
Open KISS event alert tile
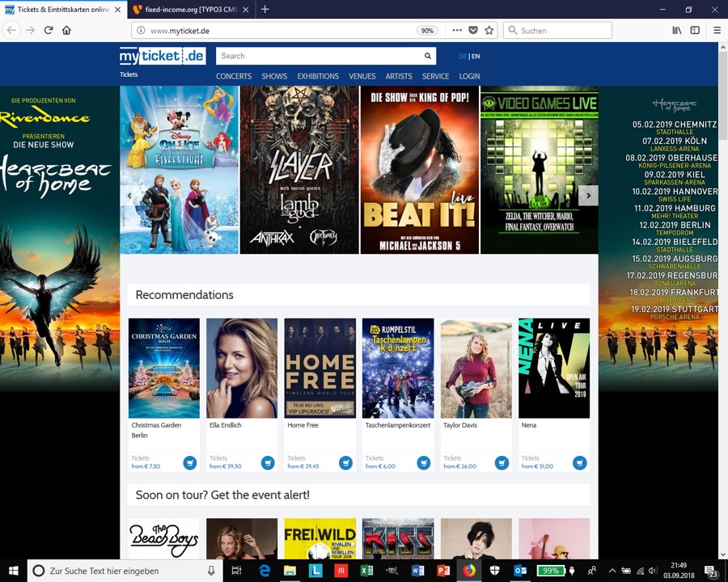[398, 539]
